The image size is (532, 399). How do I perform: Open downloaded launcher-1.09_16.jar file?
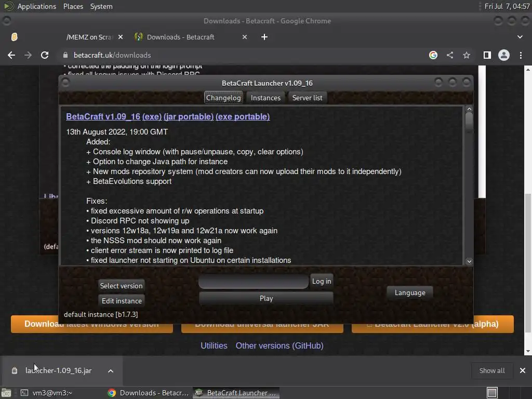tap(58, 370)
